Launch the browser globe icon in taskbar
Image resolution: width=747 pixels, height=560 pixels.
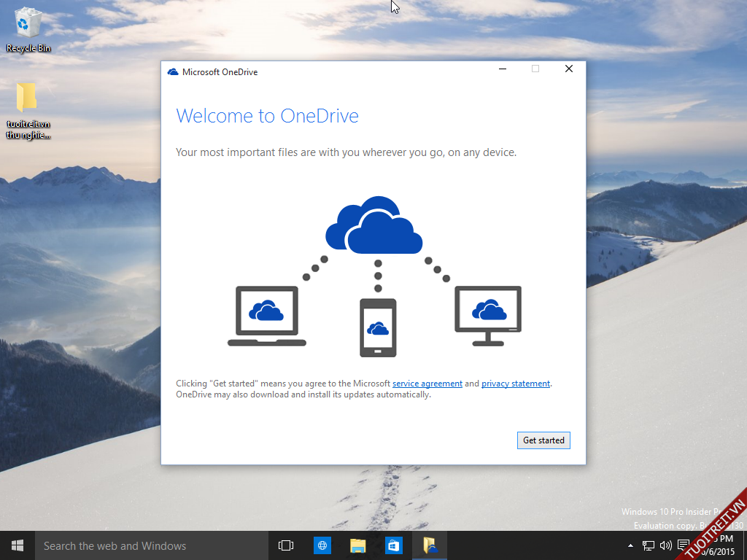322,545
